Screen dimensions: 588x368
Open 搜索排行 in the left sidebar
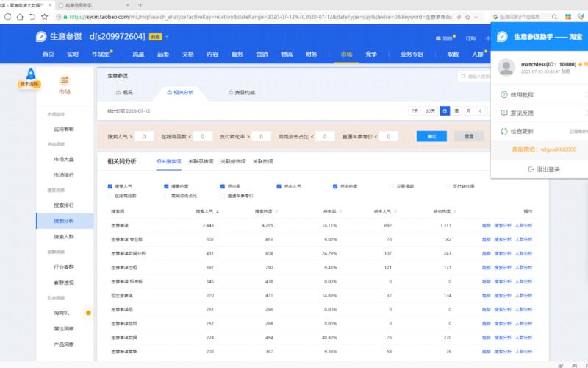64,205
